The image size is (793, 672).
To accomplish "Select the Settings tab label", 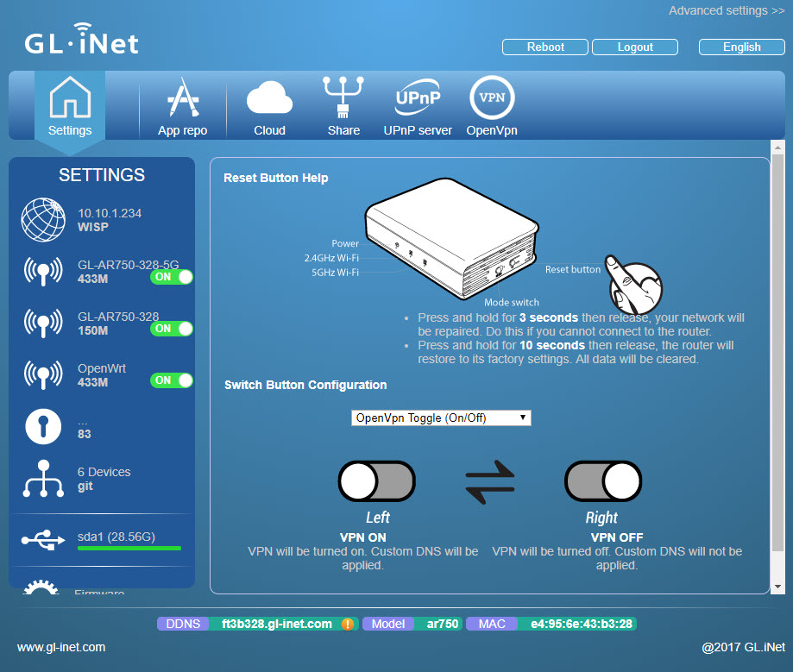I will [70, 130].
